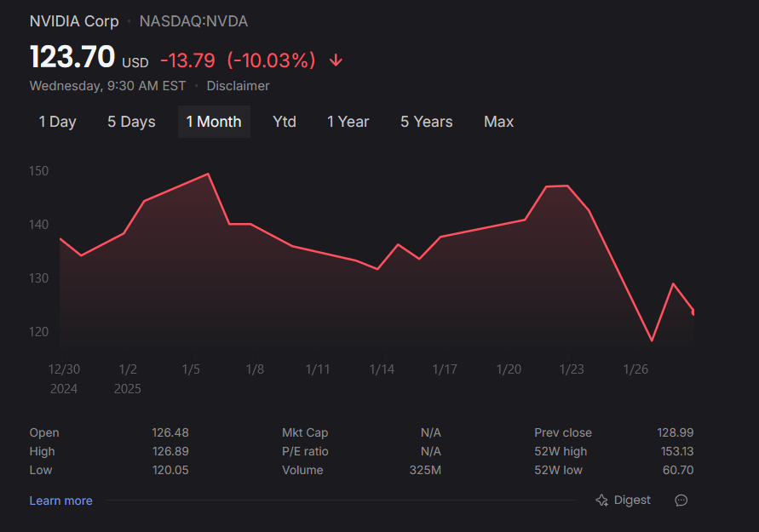The height and width of the screenshot is (532, 759).
Task: Show the Ytd chart range
Action: (x=285, y=122)
